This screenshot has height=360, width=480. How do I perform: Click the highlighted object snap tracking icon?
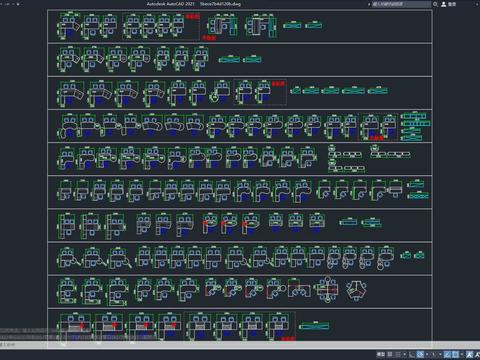[x=447, y=354]
